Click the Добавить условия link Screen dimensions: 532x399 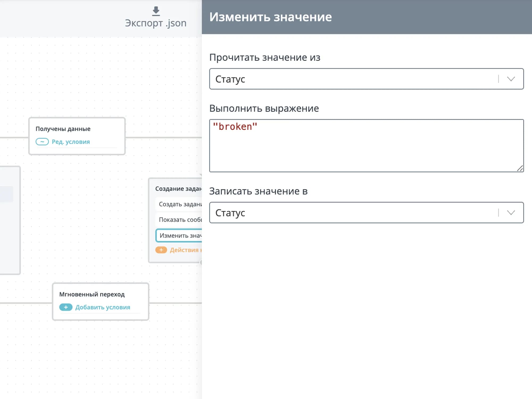[103, 307]
